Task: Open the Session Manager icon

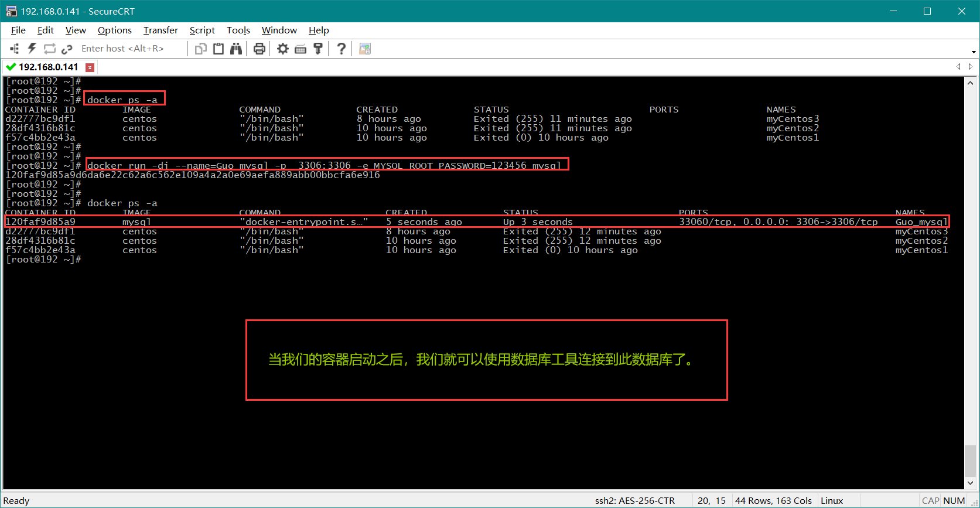Action: [15, 49]
